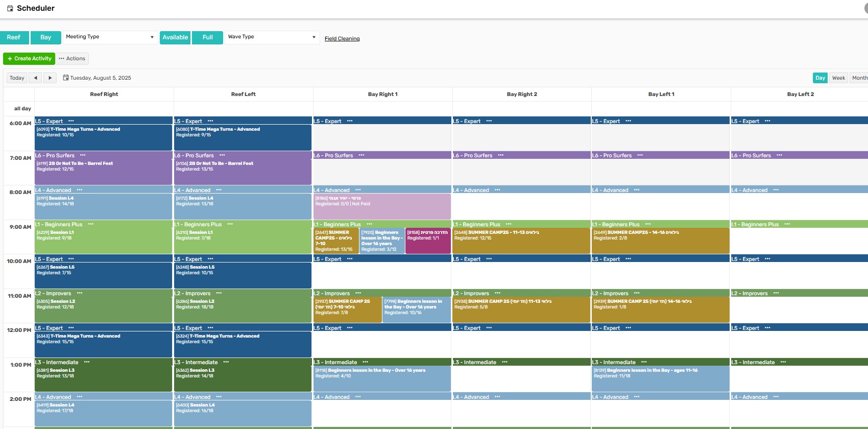
Task: Go to the next day arrow
Action: pos(50,78)
